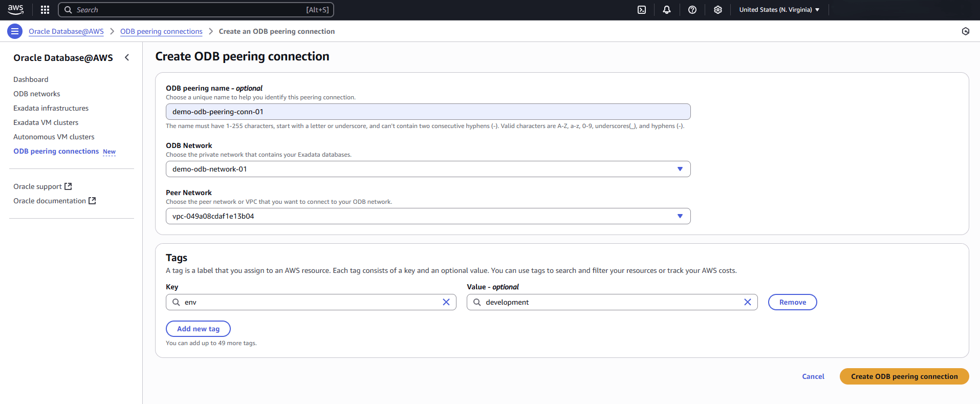Image resolution: width=980 pixels, height=404 pixels.
Task: Open the help question mark menu
Action: tap(692, 10)
